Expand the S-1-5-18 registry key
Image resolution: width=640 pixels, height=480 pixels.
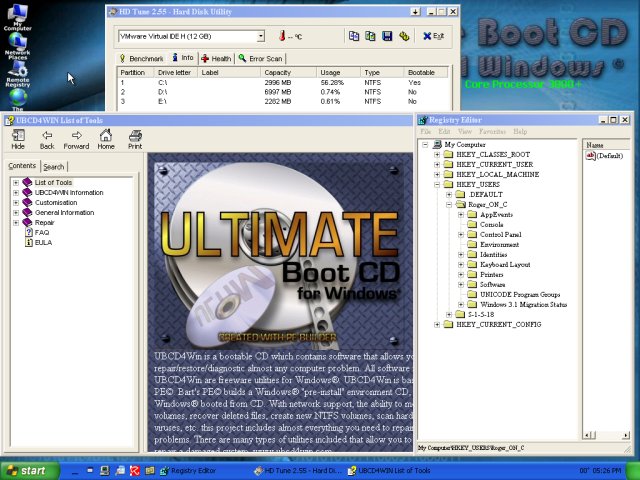point(449,314)
